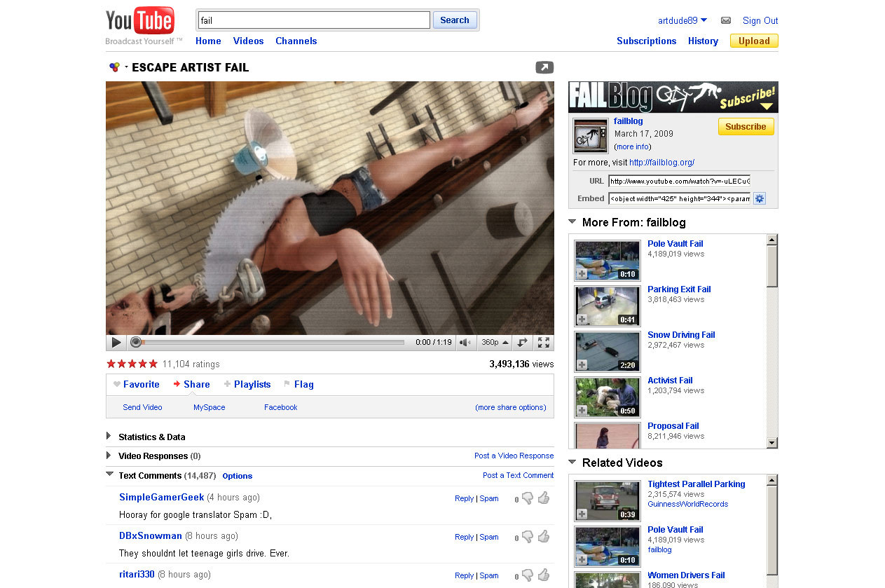The image size is (885, 588).
Task: Mute the video with the speaker icon
Action: (x=465, y=343)
